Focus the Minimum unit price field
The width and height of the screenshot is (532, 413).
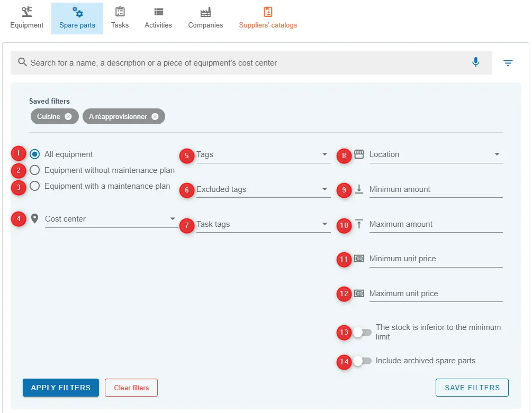coord(436,259)
